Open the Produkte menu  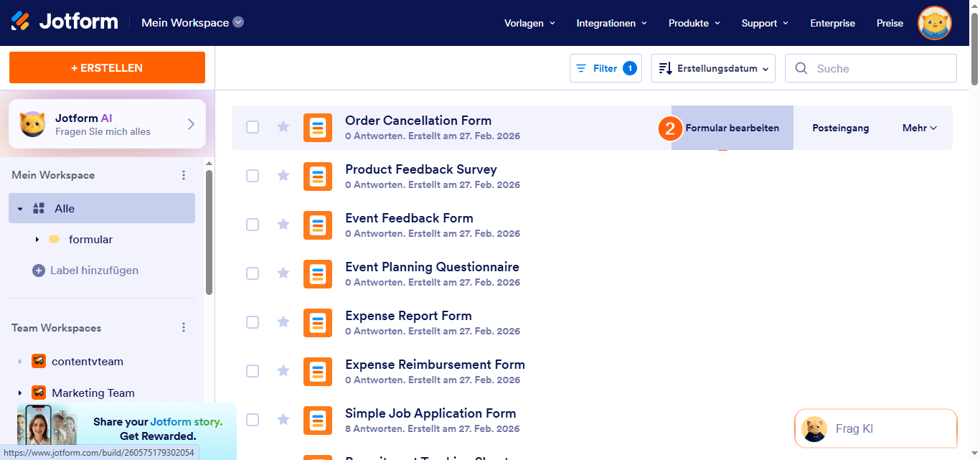click(x=693, y=23)
